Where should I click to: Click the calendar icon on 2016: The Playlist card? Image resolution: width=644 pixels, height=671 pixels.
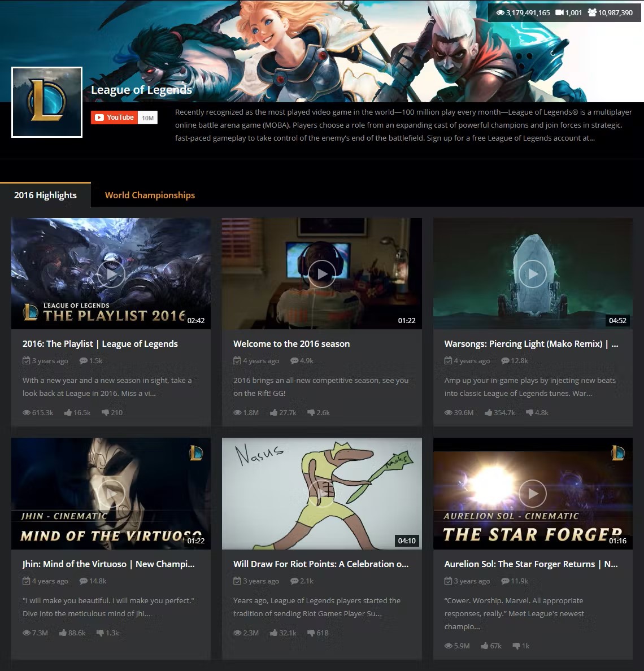[27, 360]
